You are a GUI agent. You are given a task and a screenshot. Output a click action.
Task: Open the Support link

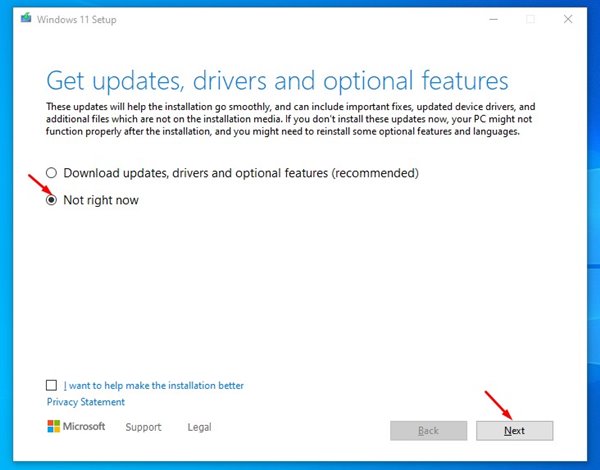point(143,427)
